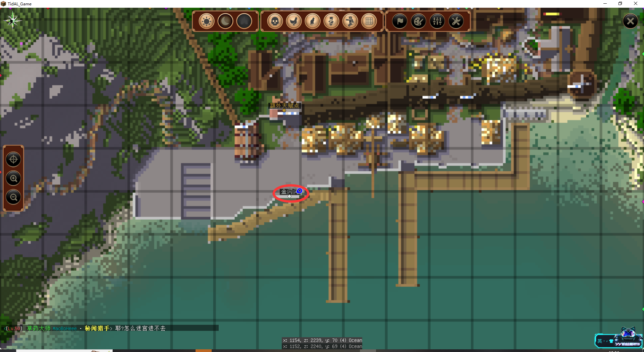Image resolution: width=644 pixels, height=352 pixels.
Task: Switch map to cave layer view
Action: pos(244,21)
